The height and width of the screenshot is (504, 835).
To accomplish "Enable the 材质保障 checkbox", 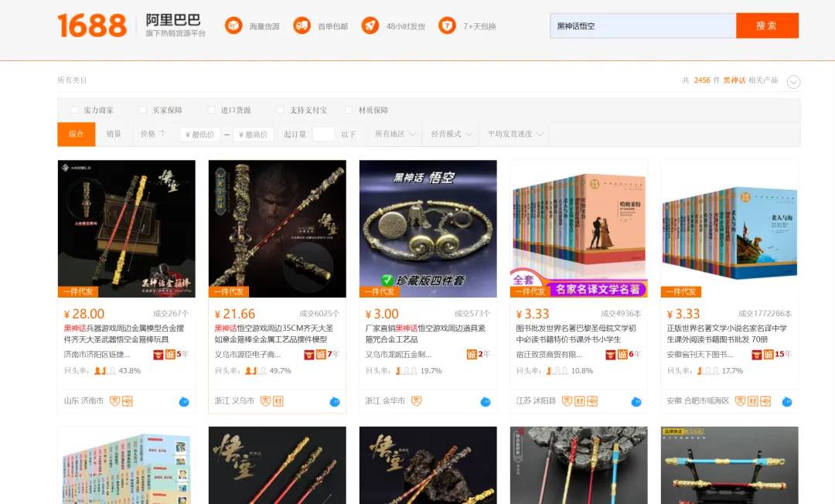I will click(349, 111).
